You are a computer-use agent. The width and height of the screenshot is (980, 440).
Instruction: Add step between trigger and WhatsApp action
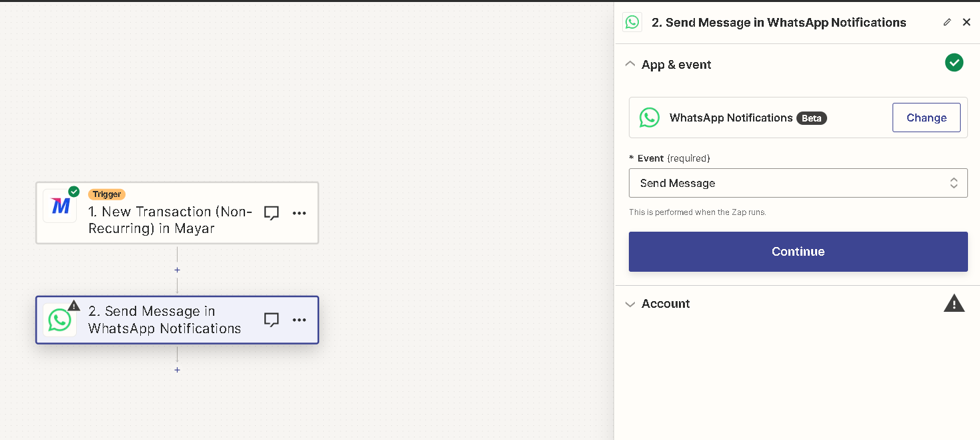[177, 270]
